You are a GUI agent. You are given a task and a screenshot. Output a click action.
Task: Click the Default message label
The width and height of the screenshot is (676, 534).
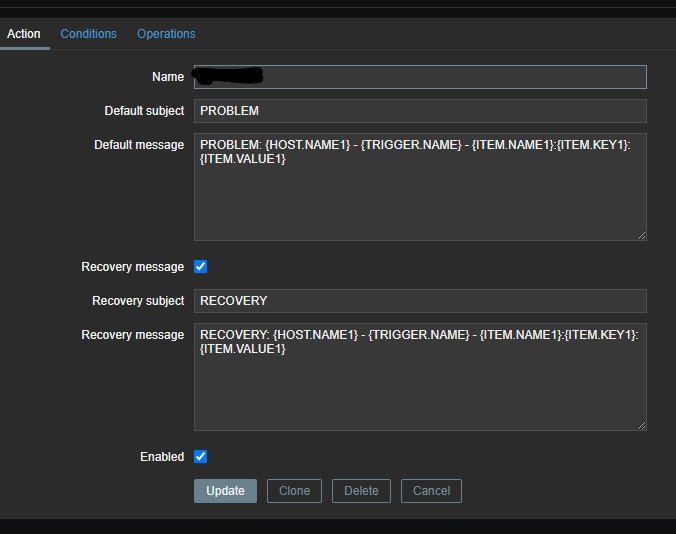139,145
